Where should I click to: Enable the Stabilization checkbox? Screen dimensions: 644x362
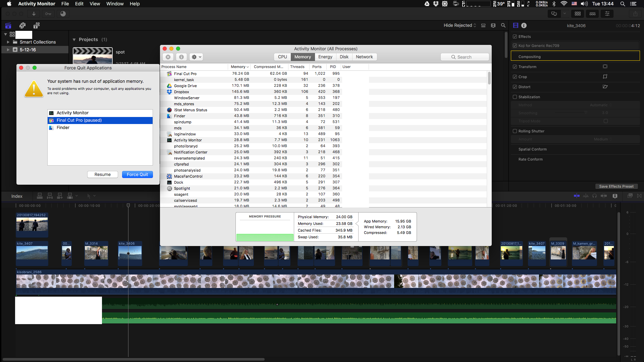(515, 97)
